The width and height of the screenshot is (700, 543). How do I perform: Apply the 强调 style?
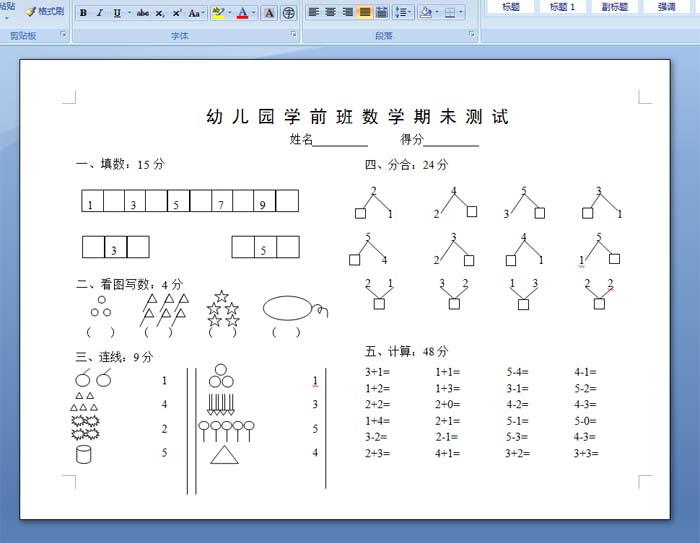click(667, 7)
